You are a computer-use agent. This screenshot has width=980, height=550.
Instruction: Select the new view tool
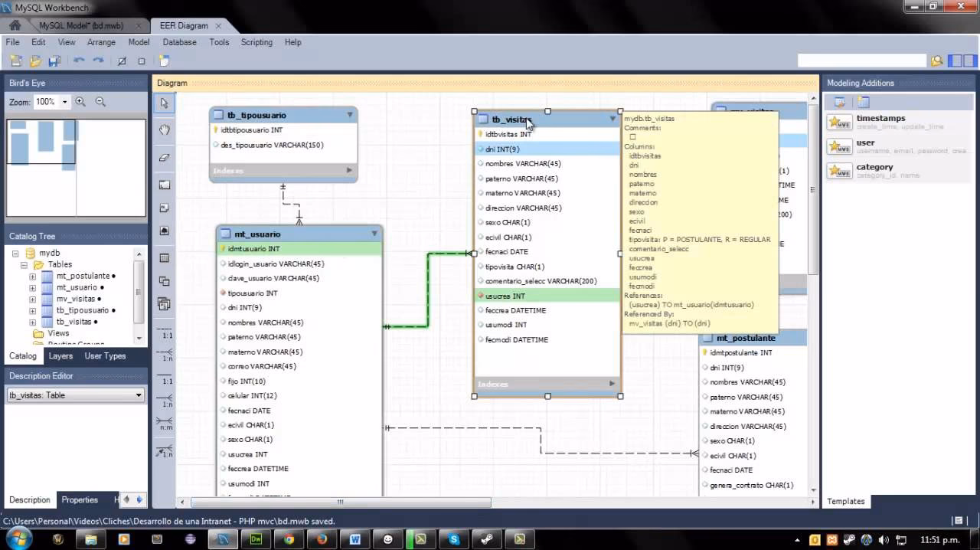coord(164,281)
